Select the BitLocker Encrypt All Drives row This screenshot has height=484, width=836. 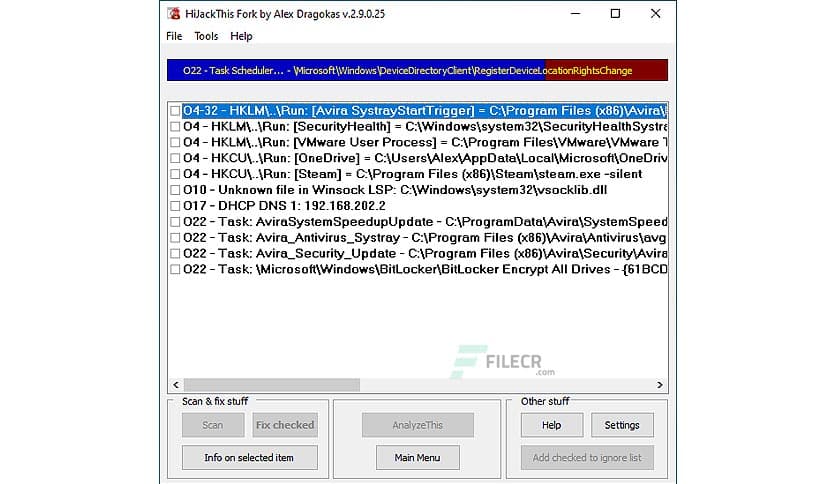[424, 269]
